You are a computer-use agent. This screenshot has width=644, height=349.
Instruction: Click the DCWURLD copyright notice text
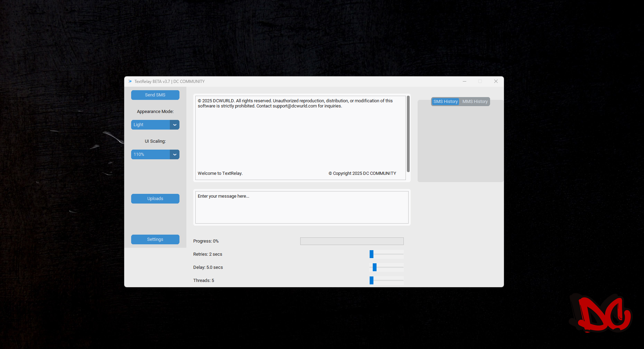(295, 103)
